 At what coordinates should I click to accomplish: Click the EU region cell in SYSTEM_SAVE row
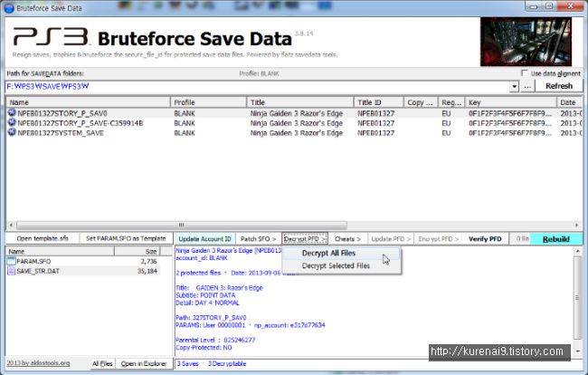446,132
